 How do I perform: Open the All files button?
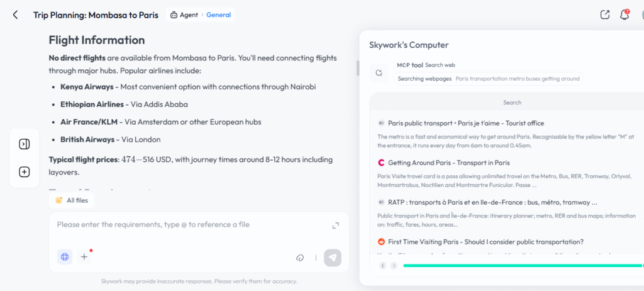click(72, 200)
